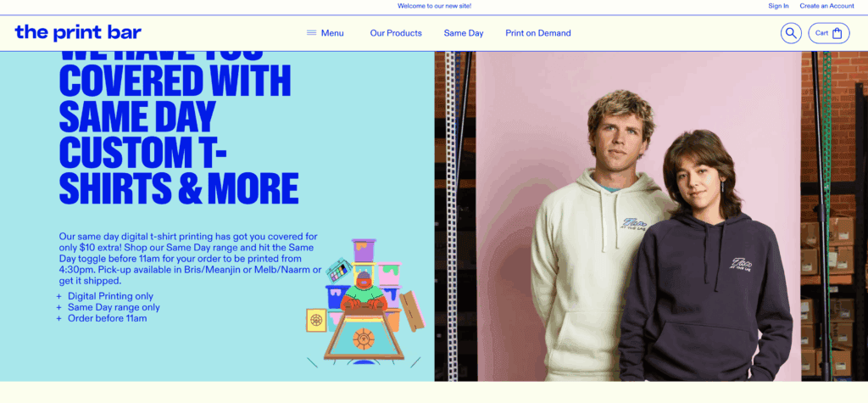Open the Our Products menu
The width and height of the screenshot is (868, 403).
(396, 33)
